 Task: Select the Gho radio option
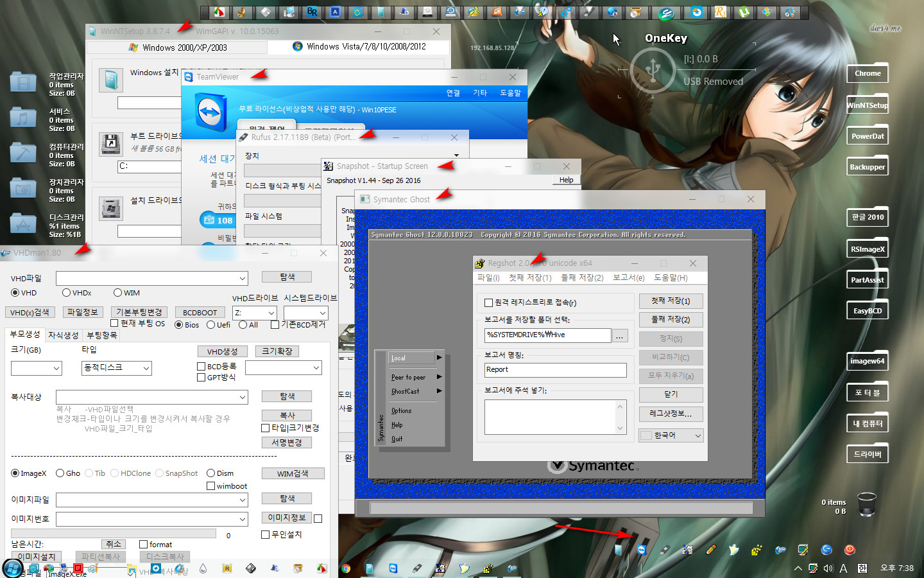point(60,473)
